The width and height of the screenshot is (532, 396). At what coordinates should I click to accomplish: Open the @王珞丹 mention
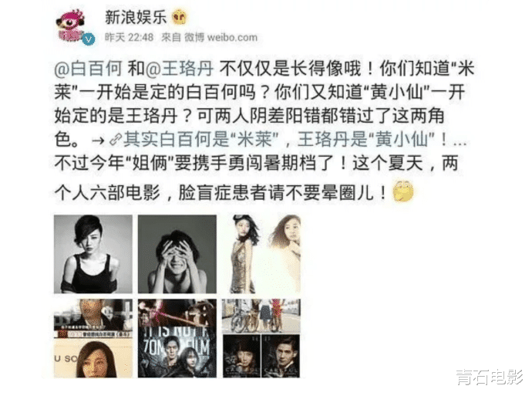(x=180, y=68)
